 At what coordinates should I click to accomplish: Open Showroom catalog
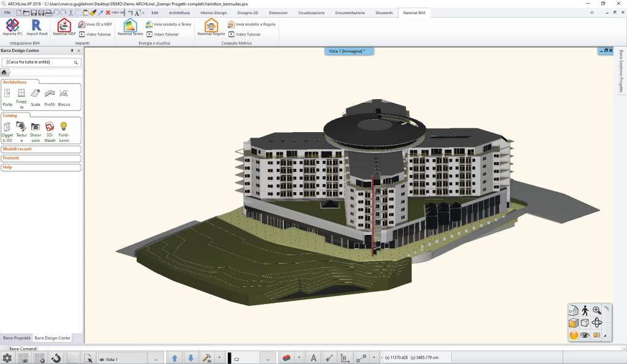36,132
